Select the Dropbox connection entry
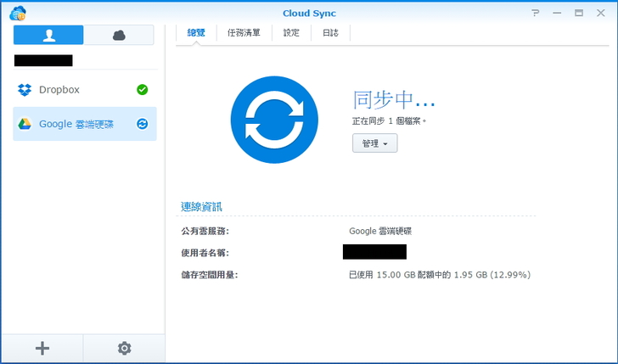The height and width of the screenshot is (364, 618). (83, 89)
